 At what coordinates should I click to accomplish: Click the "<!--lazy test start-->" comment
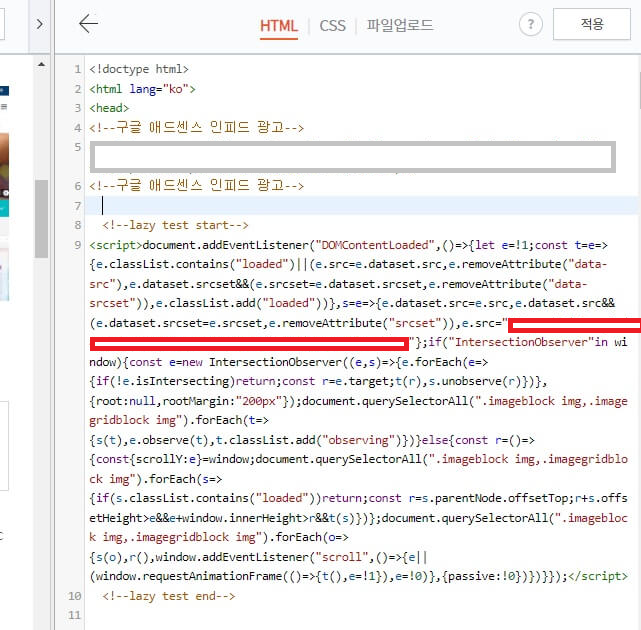pyautogui.click(x=175, y=225)
